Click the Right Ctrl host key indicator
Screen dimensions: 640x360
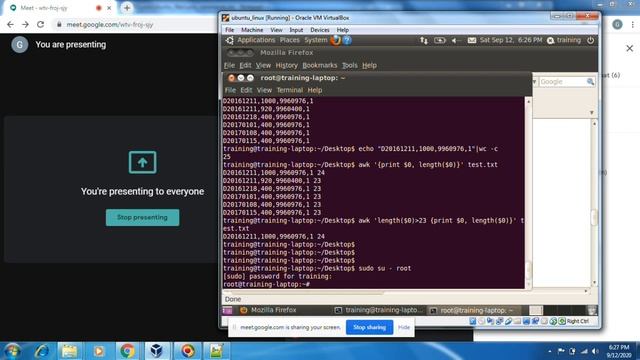[577, 322]
